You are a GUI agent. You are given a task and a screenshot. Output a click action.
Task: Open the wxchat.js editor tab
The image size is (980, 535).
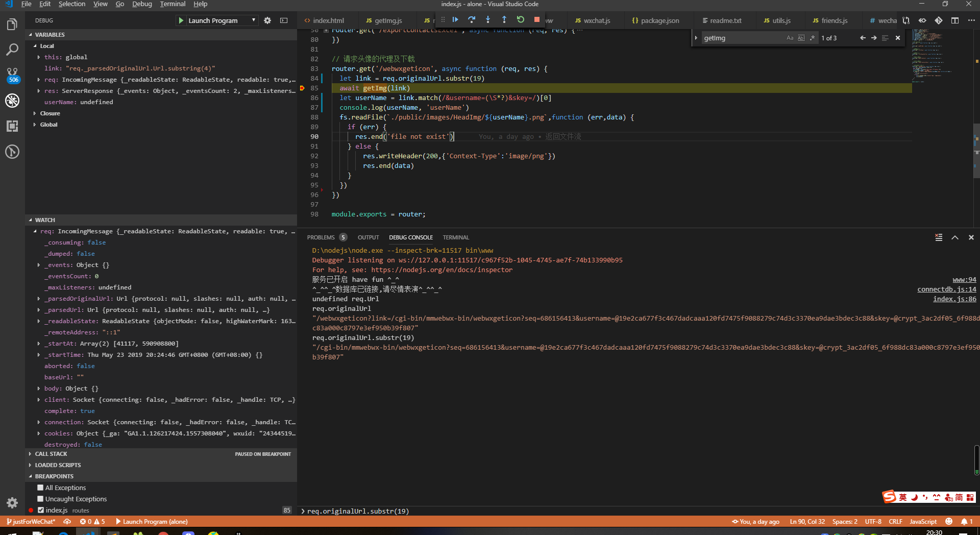[x=593, y=20]
